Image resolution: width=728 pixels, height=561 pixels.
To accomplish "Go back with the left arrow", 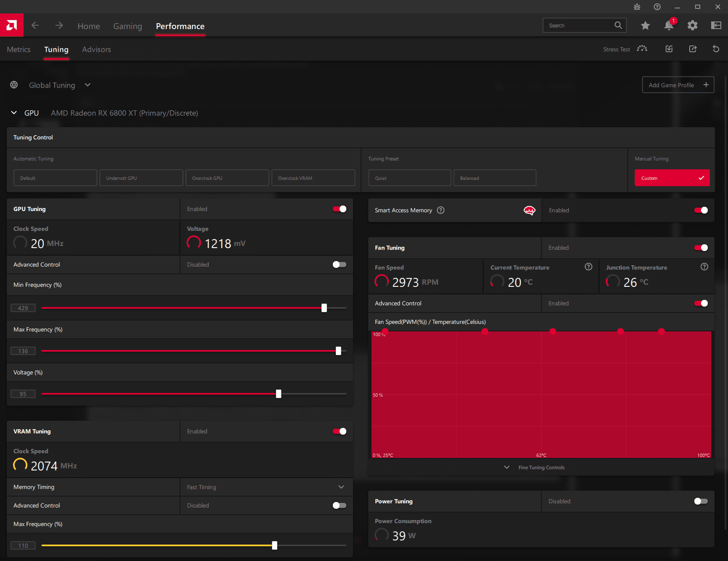I will coord(35,26).
